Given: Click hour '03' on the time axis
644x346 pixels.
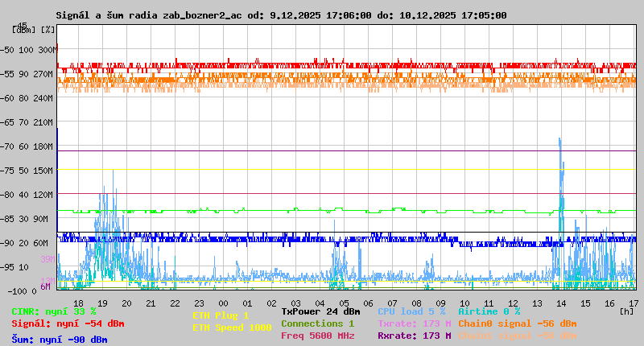Looking at the screenshot, I should (x=295, y=303).
